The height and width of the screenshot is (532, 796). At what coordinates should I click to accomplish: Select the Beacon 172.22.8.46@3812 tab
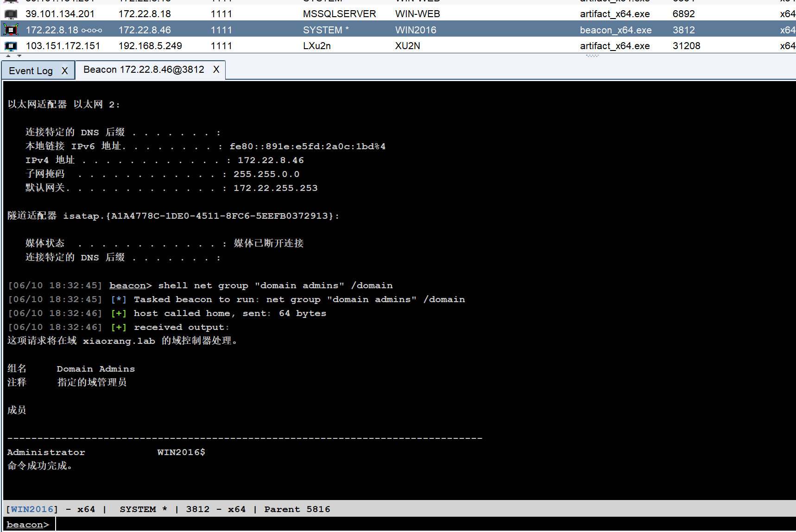[144, 70]
